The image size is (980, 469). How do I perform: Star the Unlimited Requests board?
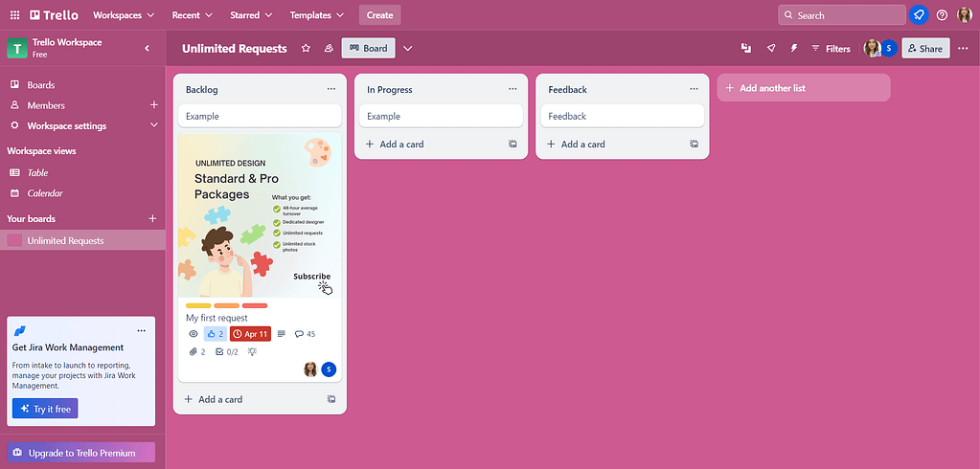tap(306, 48)
